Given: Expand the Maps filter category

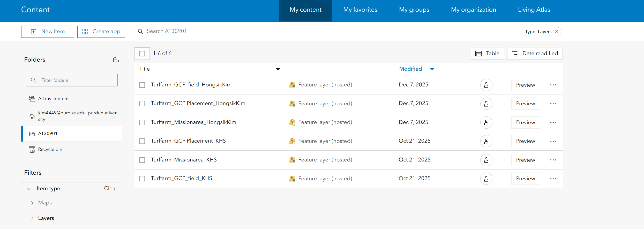Looking at the screenshot, I should [x=32, y=203].
